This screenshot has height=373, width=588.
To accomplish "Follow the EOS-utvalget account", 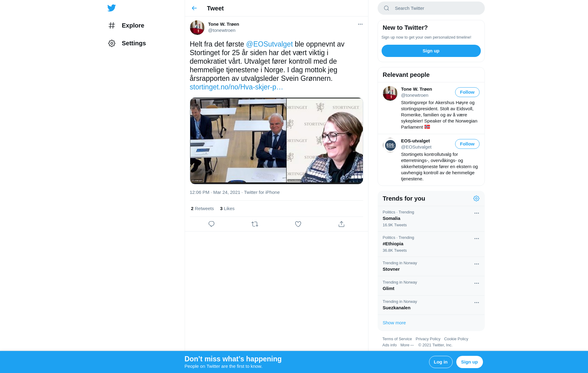I will pos(467,144).
